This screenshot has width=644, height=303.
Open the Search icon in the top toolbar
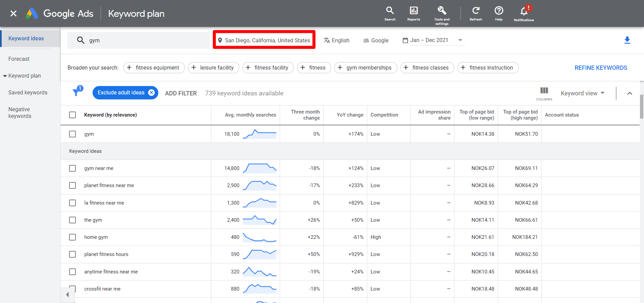point(389,10)
